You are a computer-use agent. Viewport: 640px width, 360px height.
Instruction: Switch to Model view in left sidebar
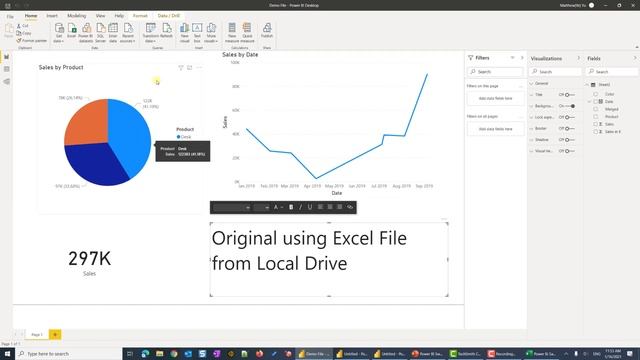pos(7,82)
